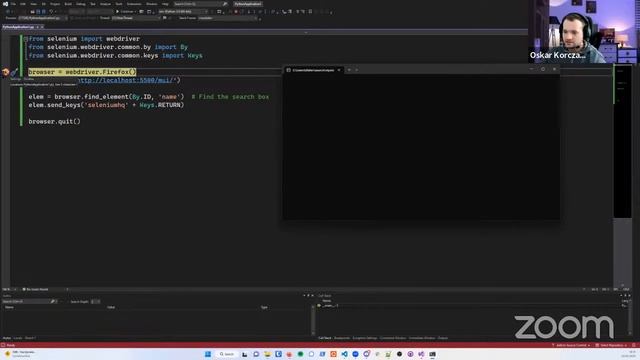Click the Continue debugging button
The image size is (640, 360).
(125, 11)
